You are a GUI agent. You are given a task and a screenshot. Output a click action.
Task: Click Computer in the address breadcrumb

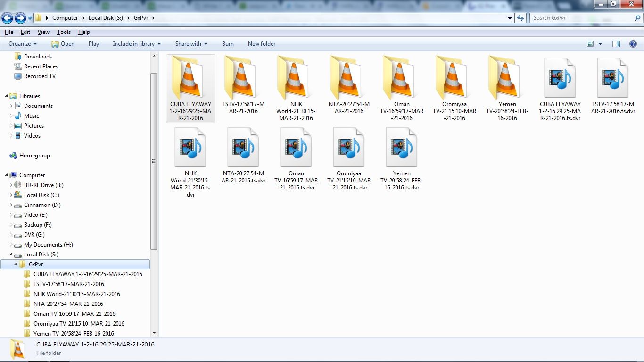pyautogui.click(x=65, y=18)
